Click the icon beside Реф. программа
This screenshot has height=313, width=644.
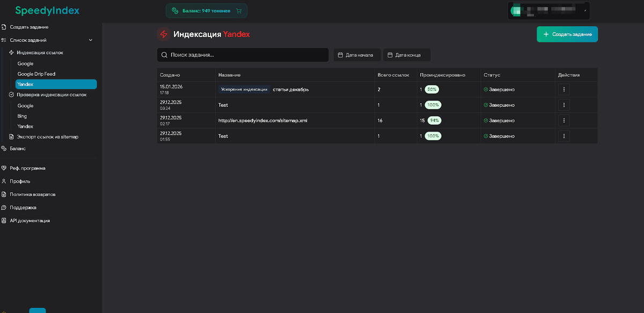pos(4,168)
